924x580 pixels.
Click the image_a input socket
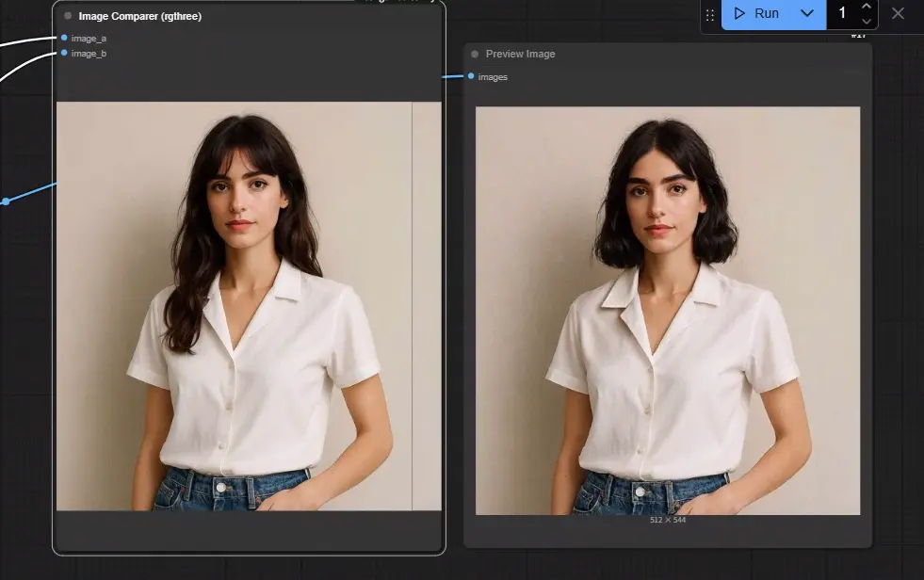(x=64, y=38)
